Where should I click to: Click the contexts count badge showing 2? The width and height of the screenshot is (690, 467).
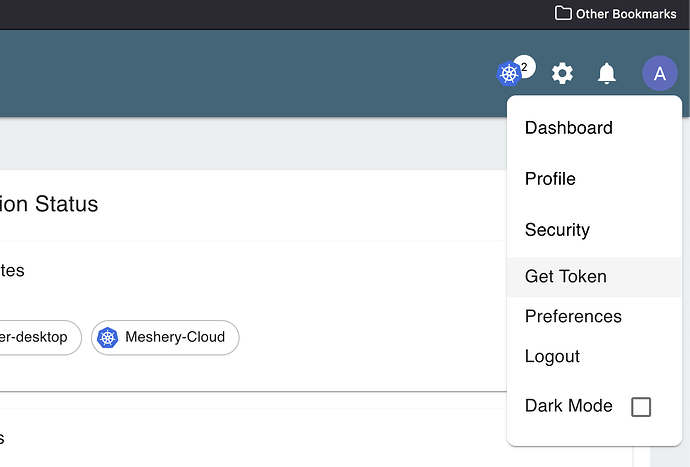coord(525,67)
